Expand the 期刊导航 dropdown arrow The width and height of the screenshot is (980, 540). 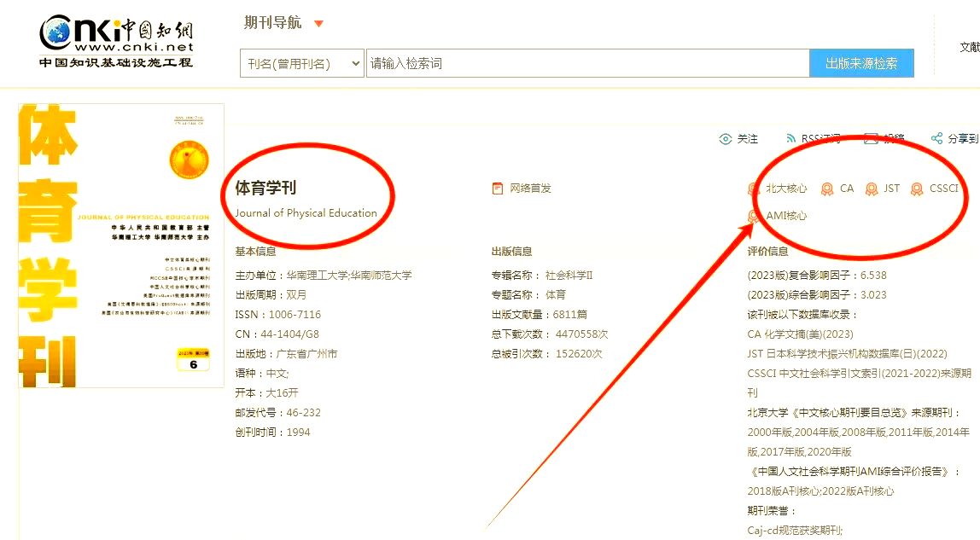318,24
